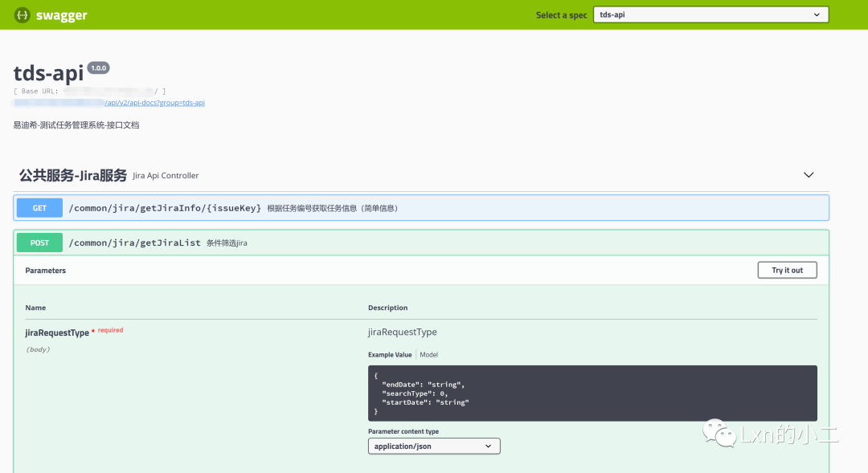Click the Try it out button
Screen dimensions: 868x473
(x=787, y=270)
